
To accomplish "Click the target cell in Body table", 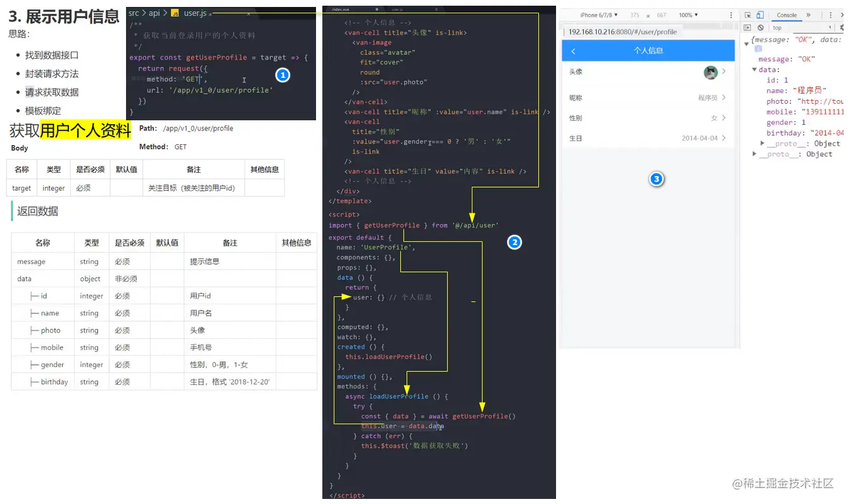I will pos(22,188).
